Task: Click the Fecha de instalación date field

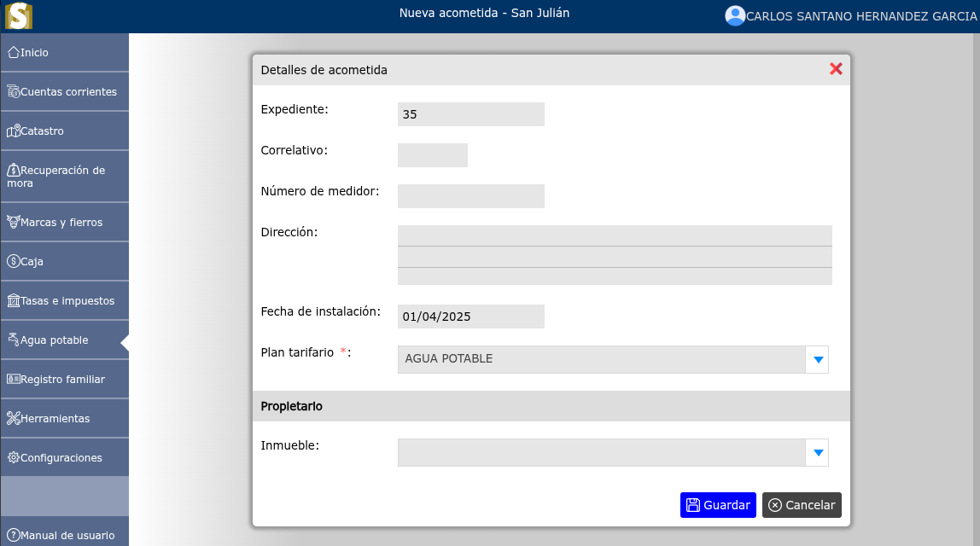Action: coord(470,316)
